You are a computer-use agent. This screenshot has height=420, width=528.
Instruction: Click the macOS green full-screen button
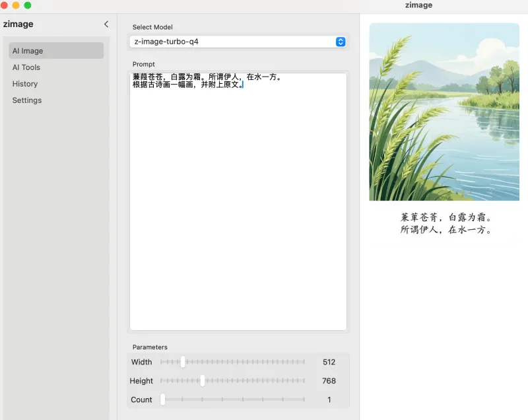coord(28,5)
